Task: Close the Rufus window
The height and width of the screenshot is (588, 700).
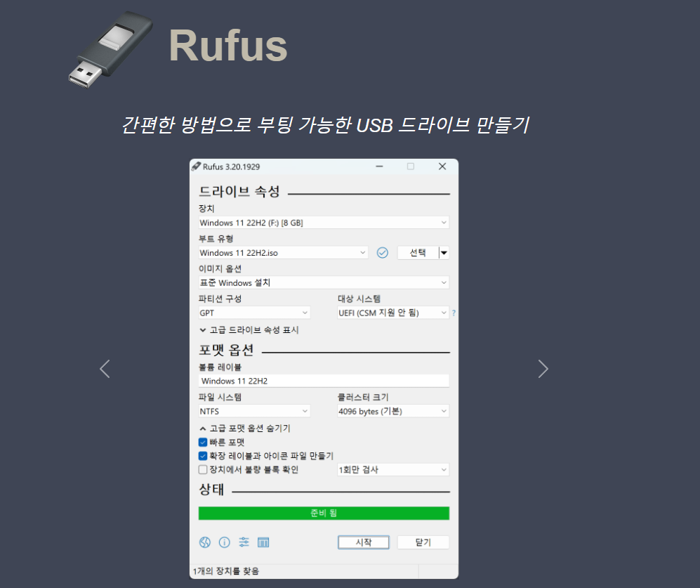Action: point(442,166)
